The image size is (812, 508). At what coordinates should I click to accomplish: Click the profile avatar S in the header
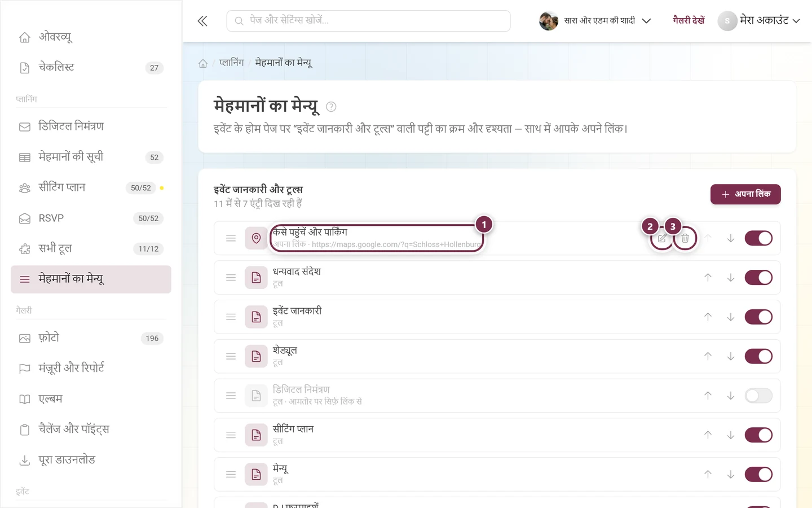(727, 21)
